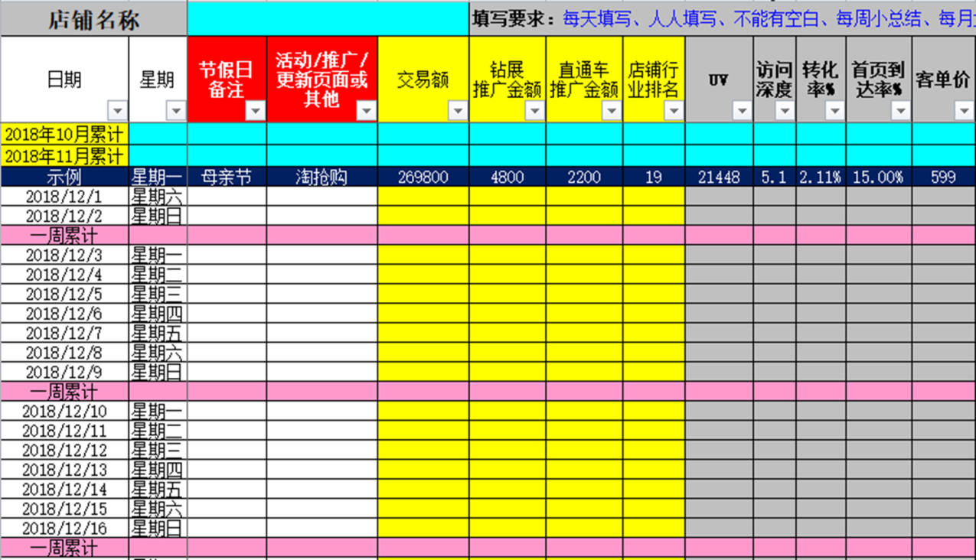Viewport: 976px width, 560px height.
Task: Click the 母亲节 example cell
Action: pyautogui.click(x=227, y=177)
